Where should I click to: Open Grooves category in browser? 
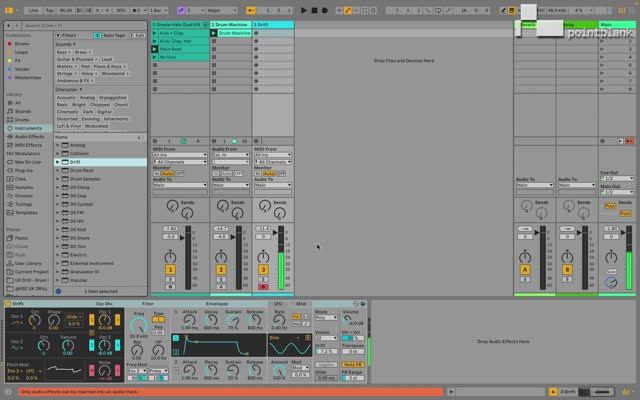(x=24, y=196)
